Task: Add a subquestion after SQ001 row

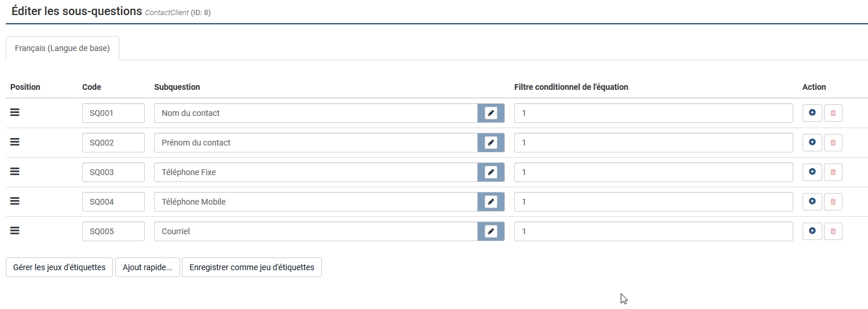Action: [x=812, y=113]
